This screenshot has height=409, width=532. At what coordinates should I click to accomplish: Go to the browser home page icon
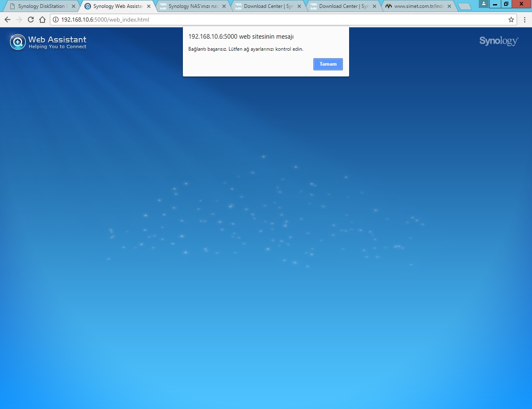click(42, 20)
